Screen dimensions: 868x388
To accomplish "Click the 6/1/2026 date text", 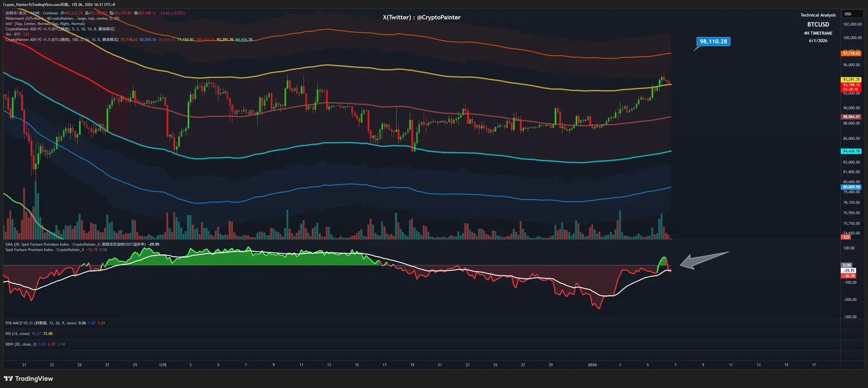I will coord(818,41).
